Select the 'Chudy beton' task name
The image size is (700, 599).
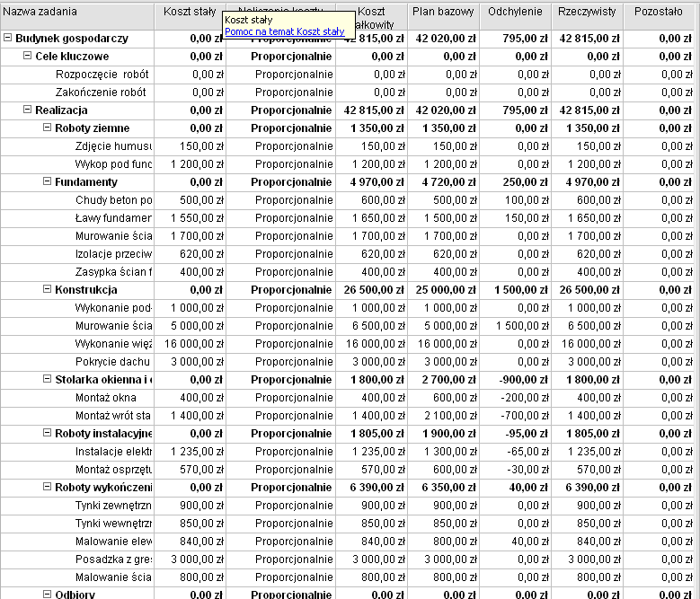click(113, 200)
